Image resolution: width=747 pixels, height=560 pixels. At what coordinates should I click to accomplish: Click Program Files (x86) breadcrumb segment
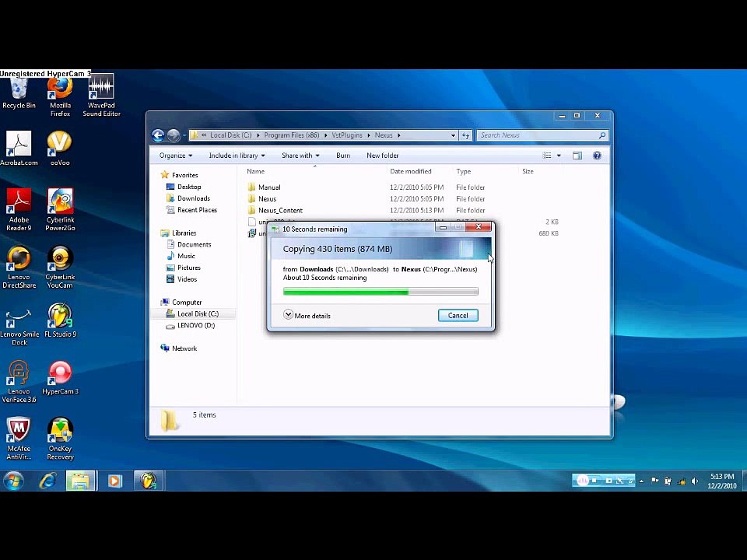pyautogui.click(x=292, y=135)
